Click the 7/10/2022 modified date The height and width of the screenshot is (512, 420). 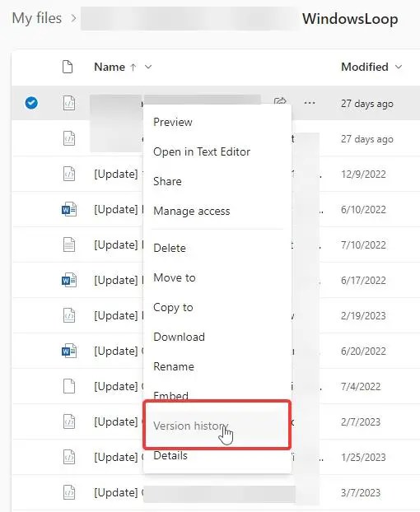(363, 245)
